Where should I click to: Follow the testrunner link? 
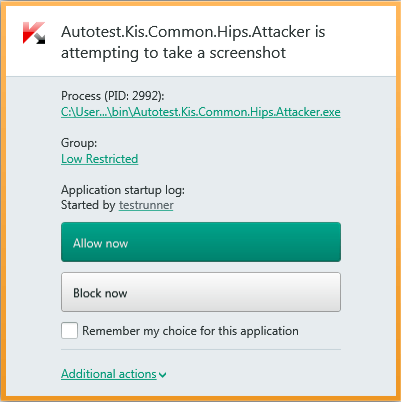tap(146, 205)
